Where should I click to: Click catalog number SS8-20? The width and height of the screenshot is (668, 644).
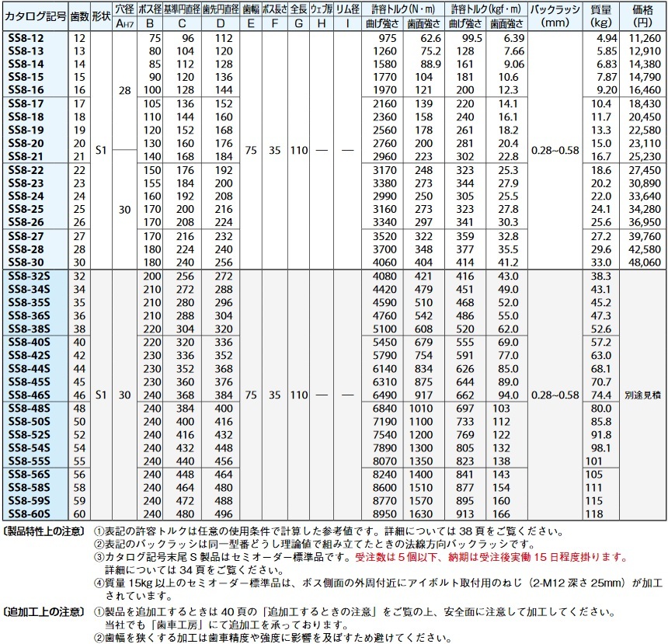[26, 144]
